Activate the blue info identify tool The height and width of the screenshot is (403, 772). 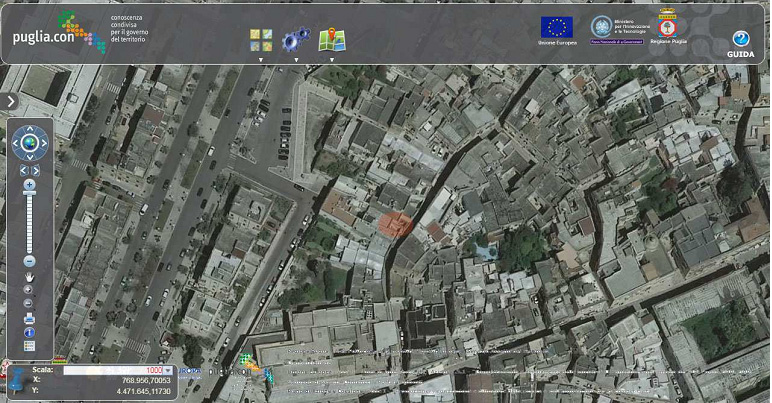(x=30, y=333)
